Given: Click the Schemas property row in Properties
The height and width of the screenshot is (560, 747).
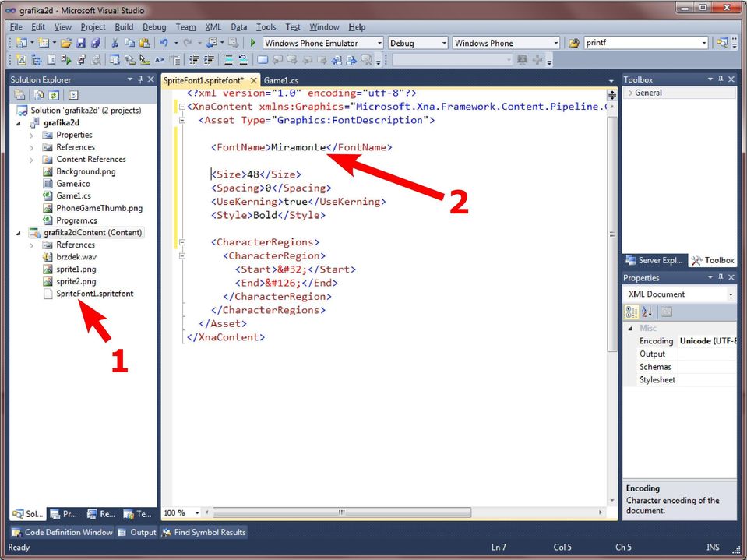Looking at the screenshot, I should click(x=681, y=367).
